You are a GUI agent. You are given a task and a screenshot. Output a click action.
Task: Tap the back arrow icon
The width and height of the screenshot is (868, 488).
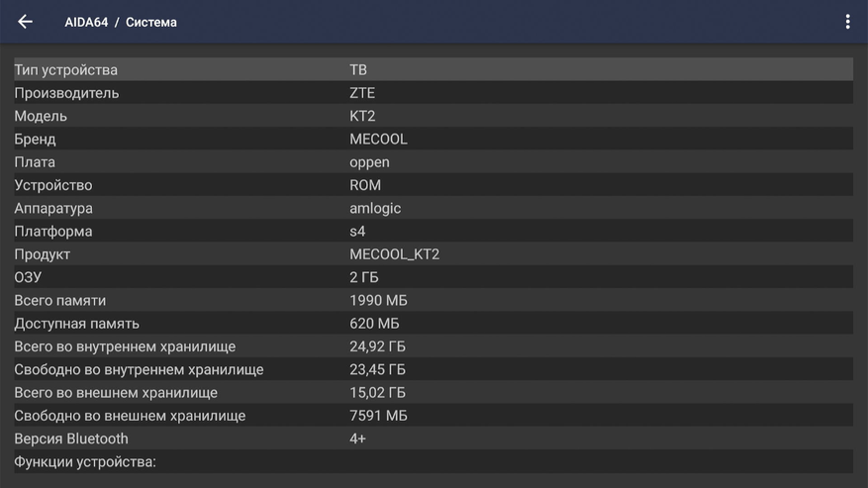[x=26, y=22]
